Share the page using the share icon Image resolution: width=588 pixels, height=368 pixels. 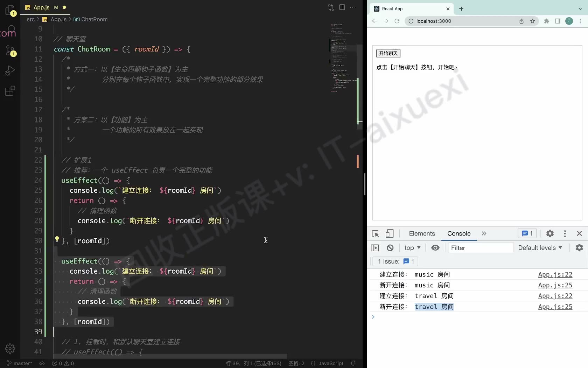(521, 21)
